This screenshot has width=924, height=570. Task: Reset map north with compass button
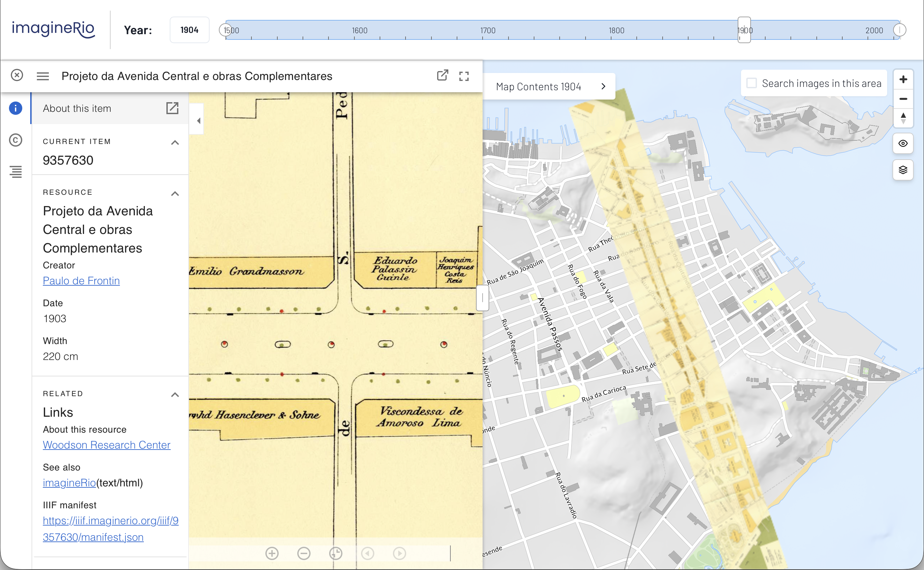[903, 118]
